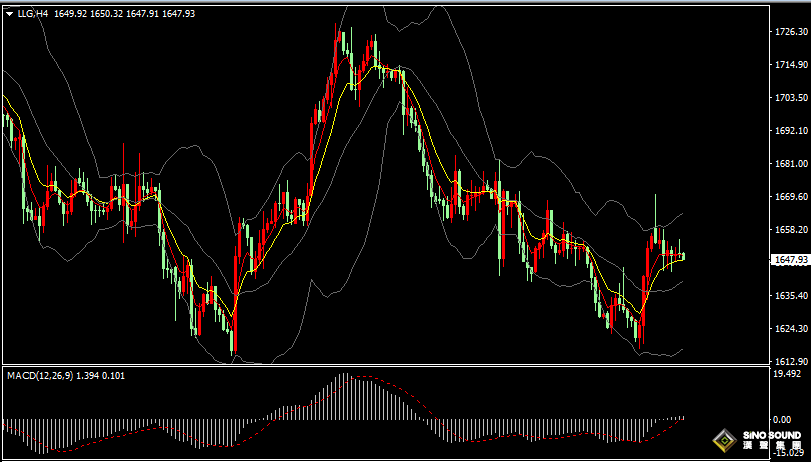
Task: Click the 1612.90 price axis label
Action: pos(790,361)
